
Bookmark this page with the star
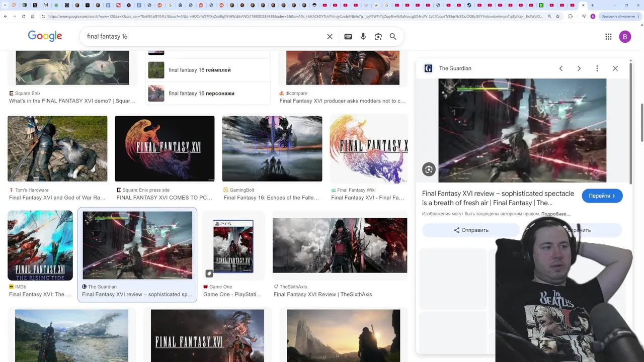coord(557,17)
